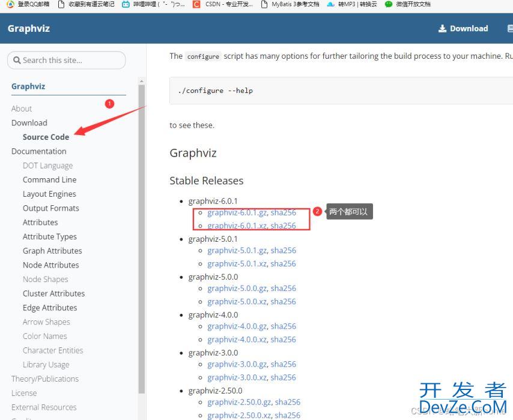Open the CSDN bookmark icon
This screenshot has height=420, width=513.
click(196, 4)
